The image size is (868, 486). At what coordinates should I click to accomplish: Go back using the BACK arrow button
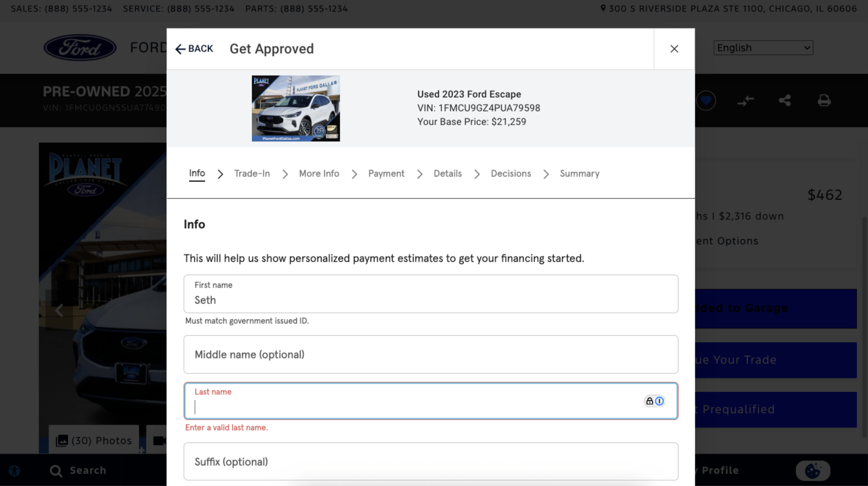tap(194, 49)
